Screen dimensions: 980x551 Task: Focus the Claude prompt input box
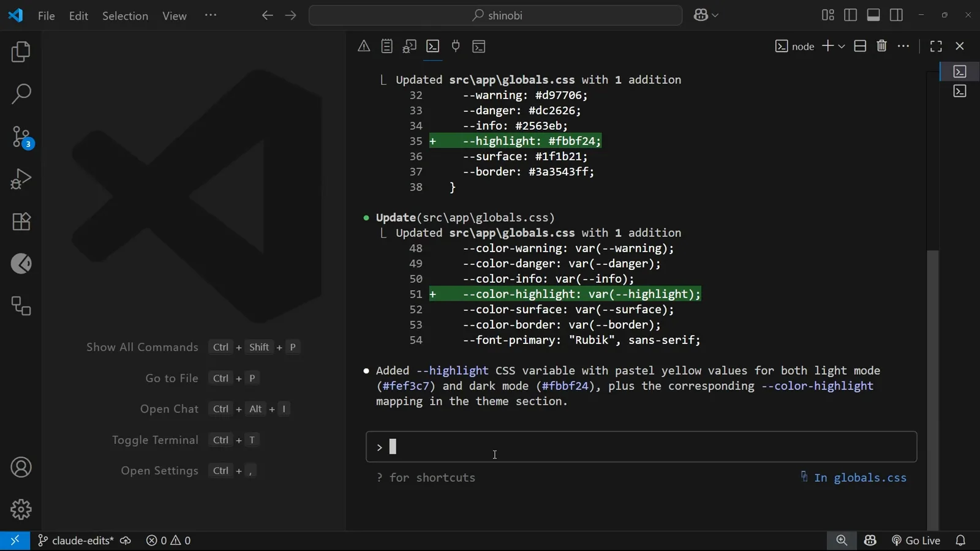point(641,447)
